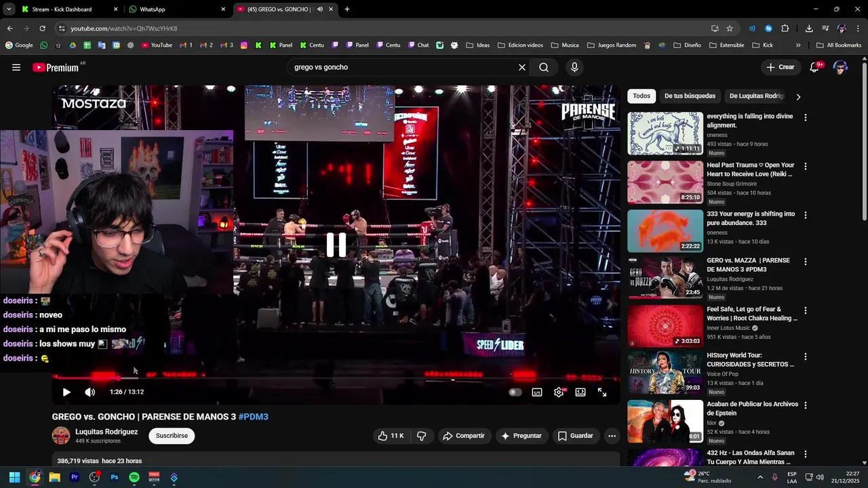Open Luquitas Rodriguez channel name
Image resolution: width=868 pixels, height=488 pixels.
(106, 432)
